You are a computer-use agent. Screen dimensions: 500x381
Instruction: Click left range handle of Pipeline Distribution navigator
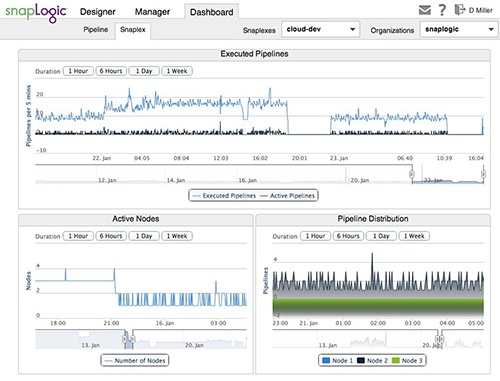[x=437, y=339]
